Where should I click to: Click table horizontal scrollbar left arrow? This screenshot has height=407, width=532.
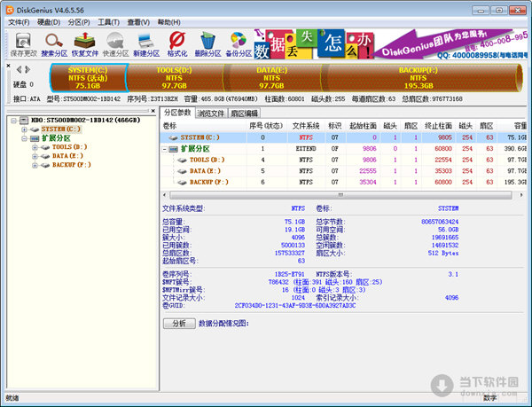point(165,195)
